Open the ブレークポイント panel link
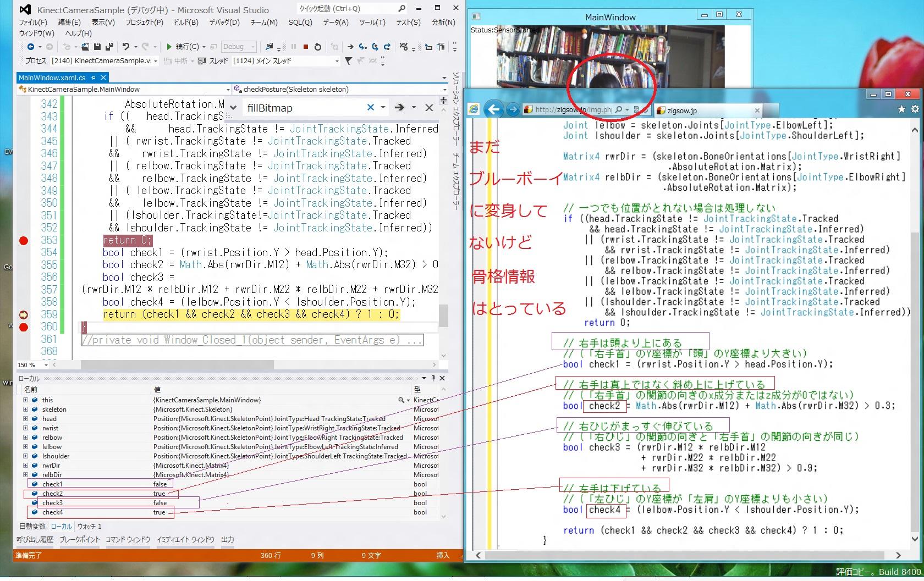Viewport: 924px width, 581px height. point(80,540)
